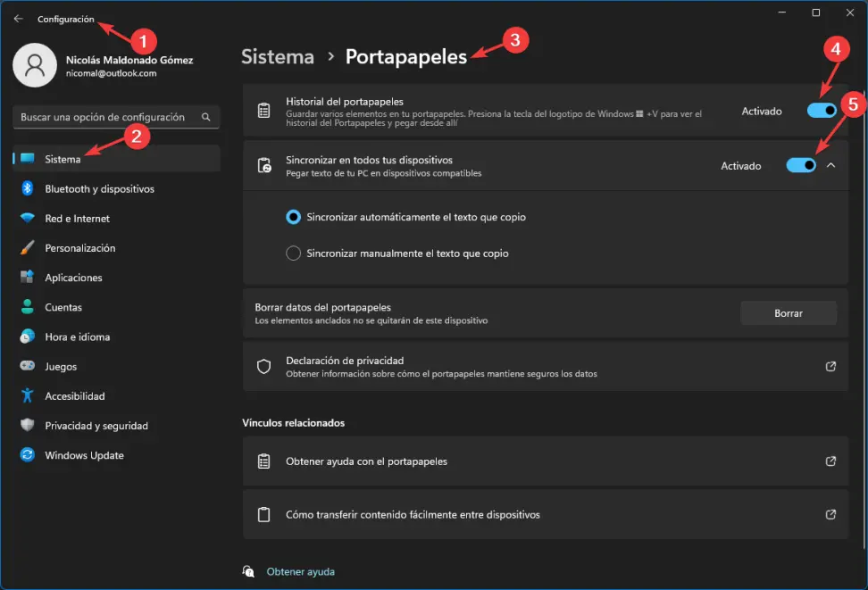Go to Red e Internet settings
Screen dimensions: 868x590
point(116,218)
